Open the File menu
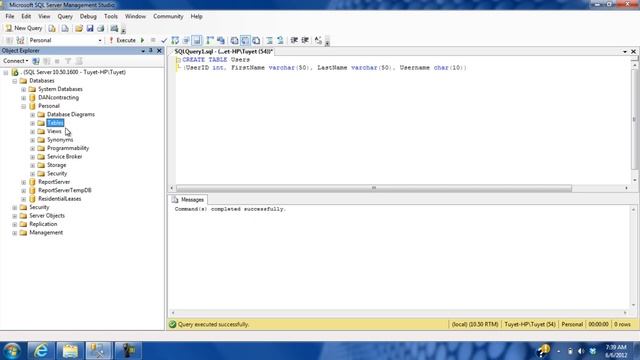 (x=10, y=16)
